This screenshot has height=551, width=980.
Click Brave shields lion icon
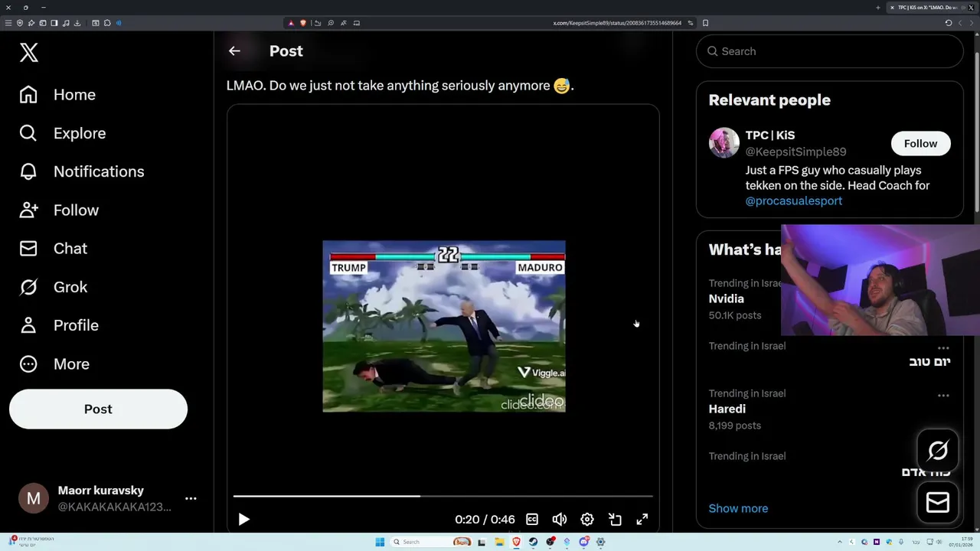point(303,23)
